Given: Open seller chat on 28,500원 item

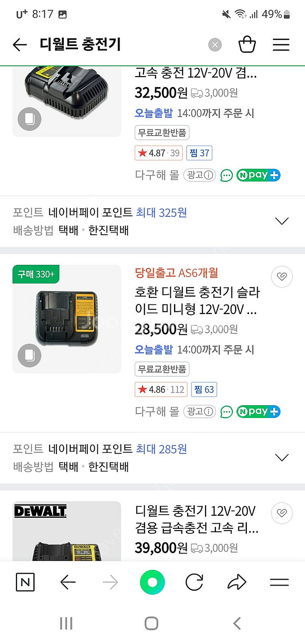Looking at the screenshot, I should coord(226,412).
